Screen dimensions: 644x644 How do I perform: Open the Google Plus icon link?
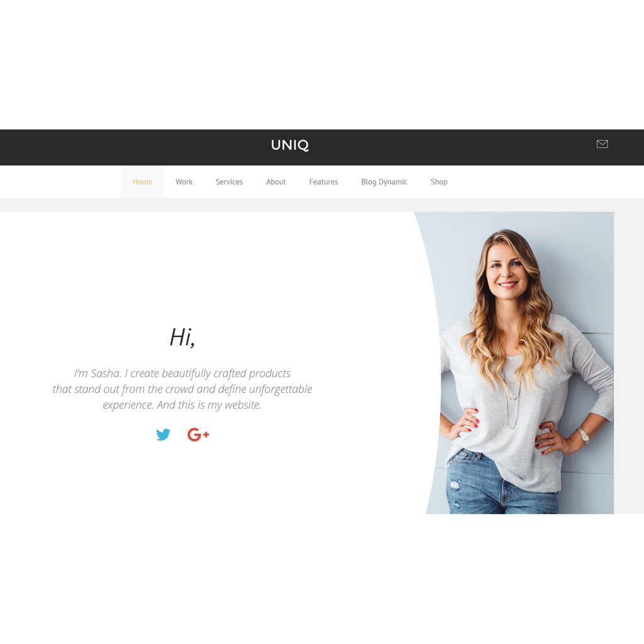coord(198,434)
